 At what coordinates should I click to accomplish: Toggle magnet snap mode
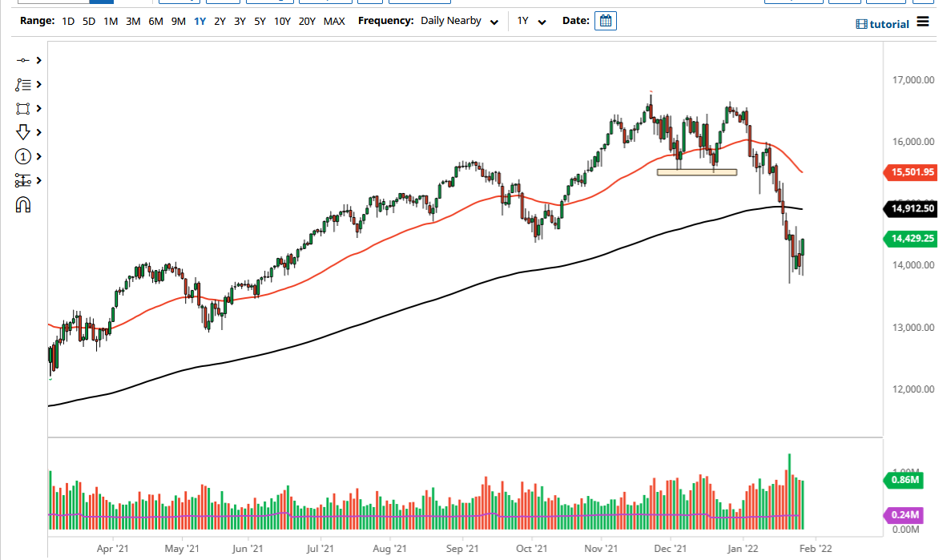tap(24, 204)
